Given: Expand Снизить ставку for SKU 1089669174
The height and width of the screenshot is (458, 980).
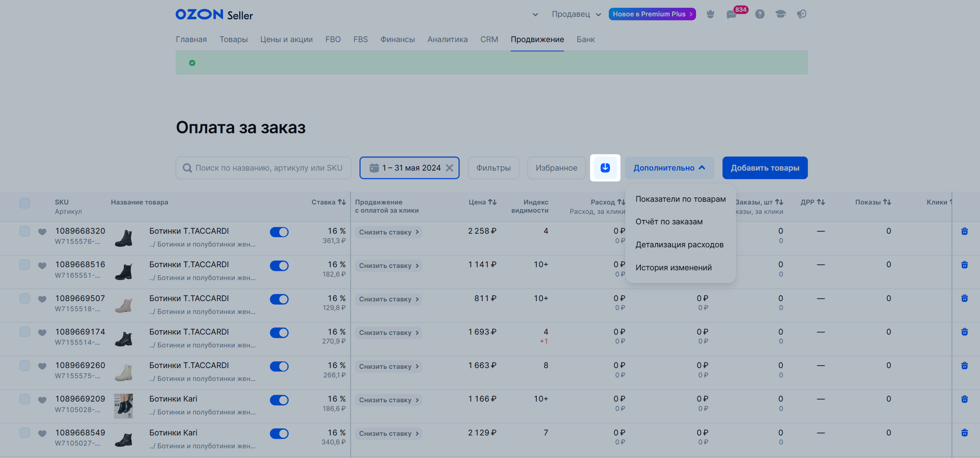Looking at the screenshot, I should coord(388,332).
